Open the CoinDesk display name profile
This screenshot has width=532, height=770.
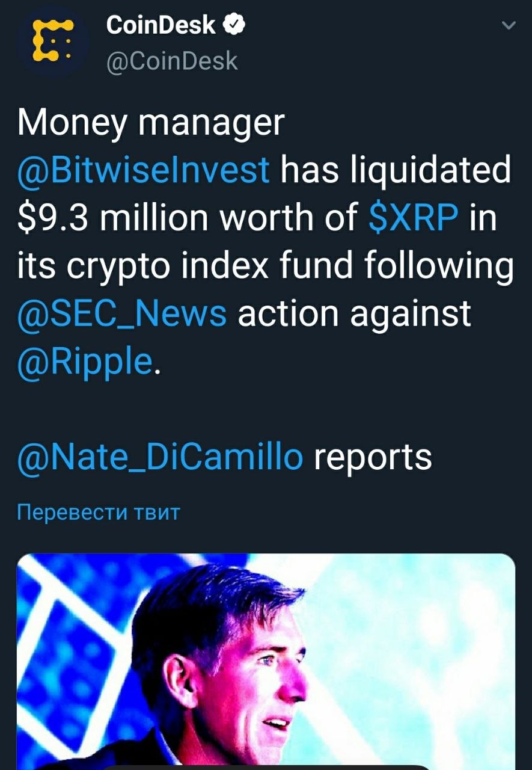(x=161, y=25)
